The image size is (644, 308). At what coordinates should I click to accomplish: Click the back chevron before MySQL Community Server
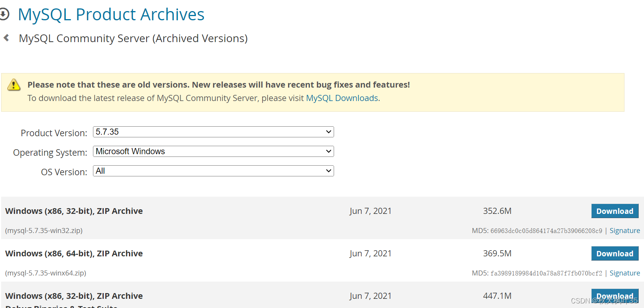(x=6, y=37)
